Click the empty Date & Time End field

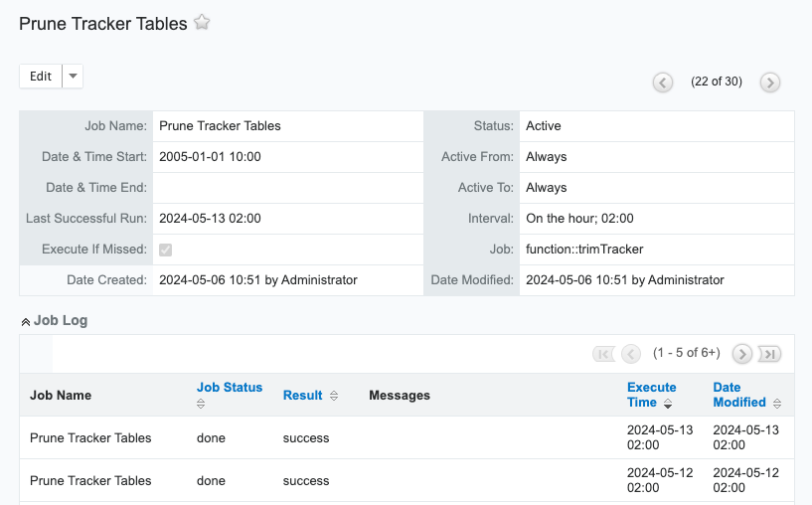pyautogui.click(x=288, y=188)
